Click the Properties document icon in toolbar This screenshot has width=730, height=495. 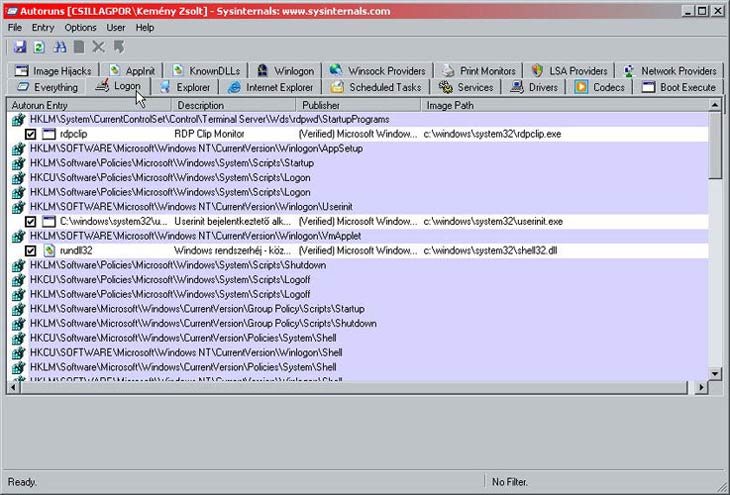coord(79,47)
